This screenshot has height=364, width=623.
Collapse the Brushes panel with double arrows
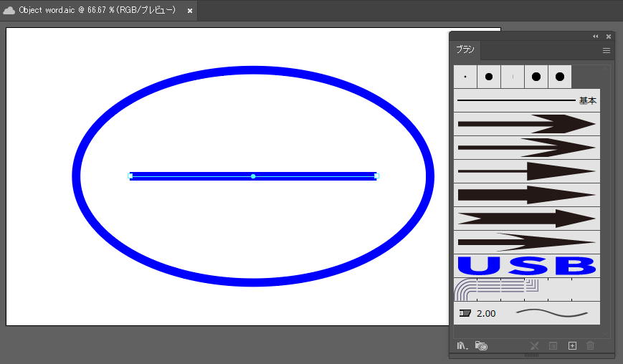[595, 36]
